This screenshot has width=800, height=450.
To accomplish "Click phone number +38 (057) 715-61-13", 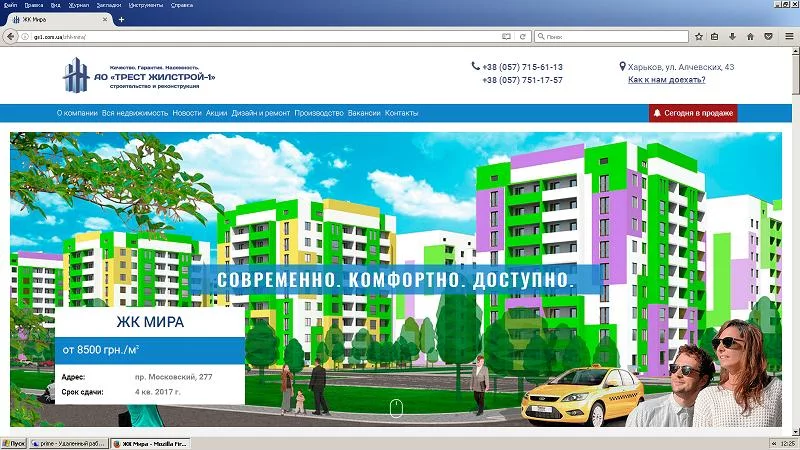I will [x=522, y=67].
